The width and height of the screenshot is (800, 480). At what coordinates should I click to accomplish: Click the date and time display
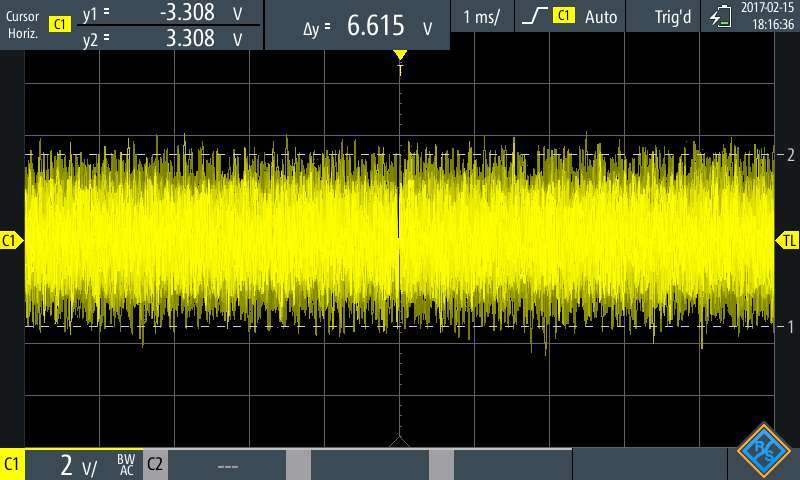coord(767,16)
